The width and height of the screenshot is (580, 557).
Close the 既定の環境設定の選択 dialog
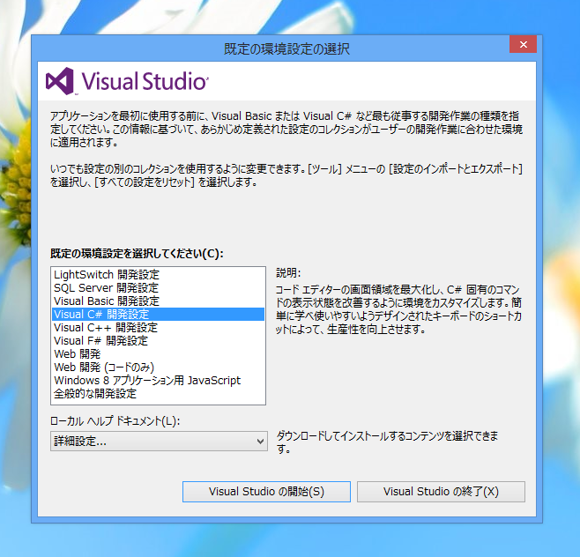523,44
